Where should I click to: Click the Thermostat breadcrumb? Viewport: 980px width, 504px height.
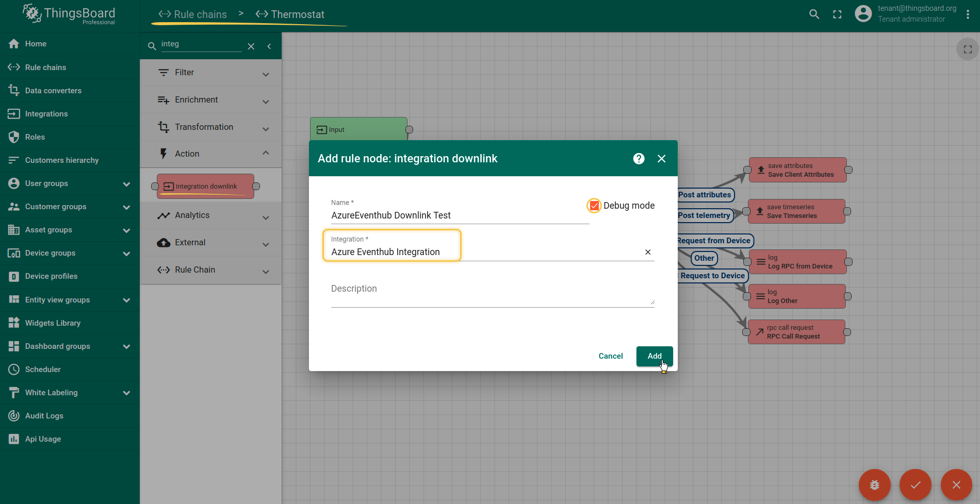290,14
